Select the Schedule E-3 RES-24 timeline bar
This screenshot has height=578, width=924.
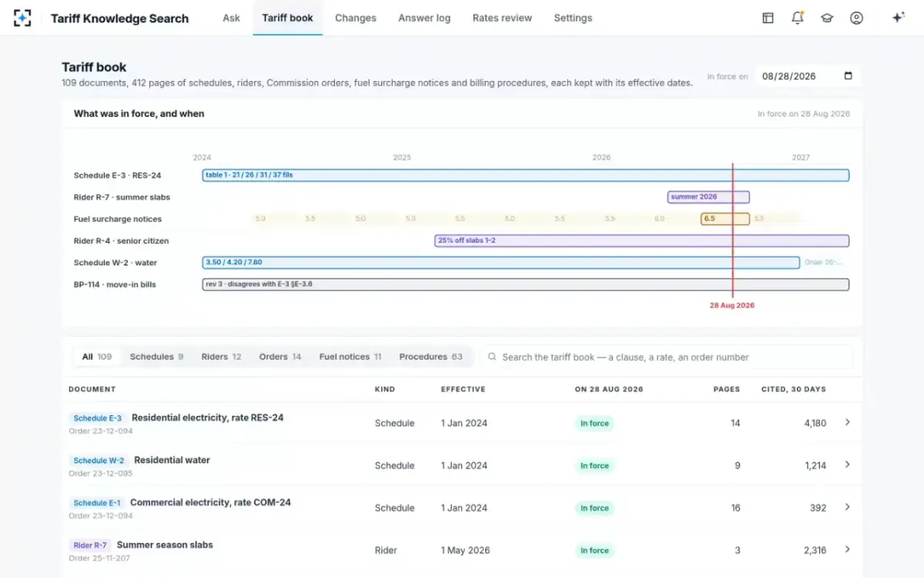526,175
